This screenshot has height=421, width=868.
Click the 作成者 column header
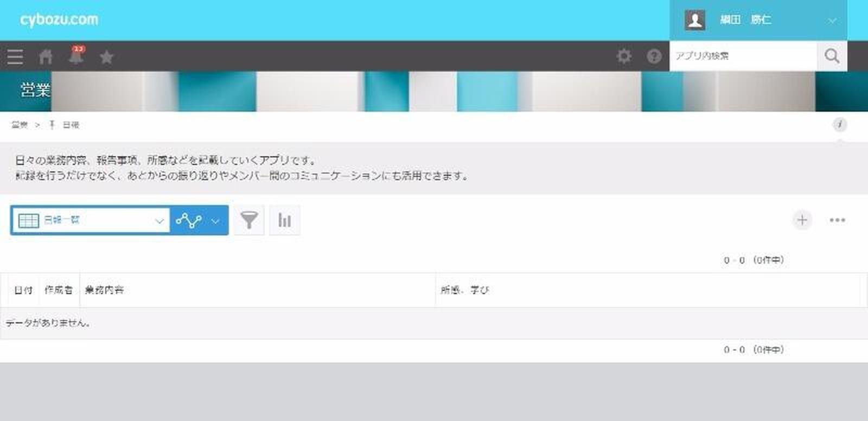click(x=59, y=290)
